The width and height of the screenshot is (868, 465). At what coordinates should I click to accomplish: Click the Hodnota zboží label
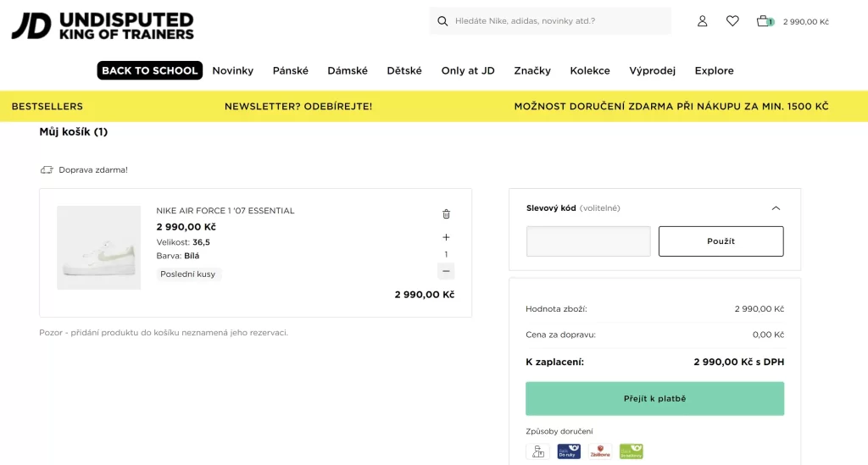point(556,308)
